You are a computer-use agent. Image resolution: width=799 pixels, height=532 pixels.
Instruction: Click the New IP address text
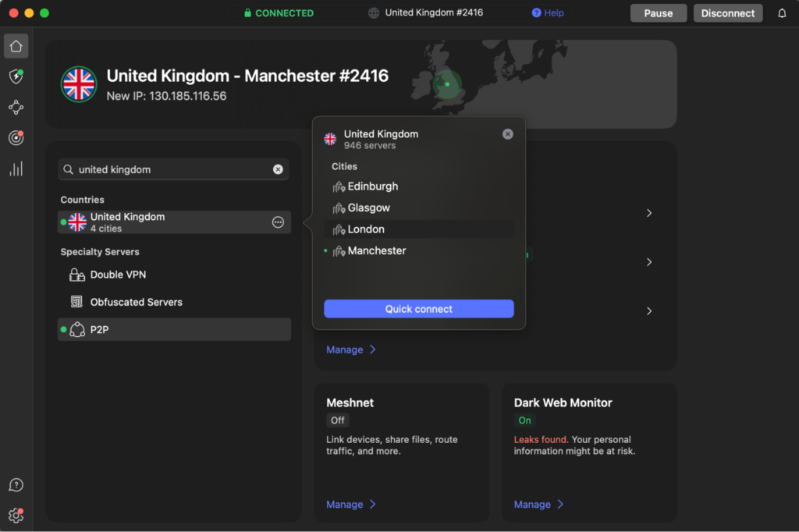click(x=166, y=96)
